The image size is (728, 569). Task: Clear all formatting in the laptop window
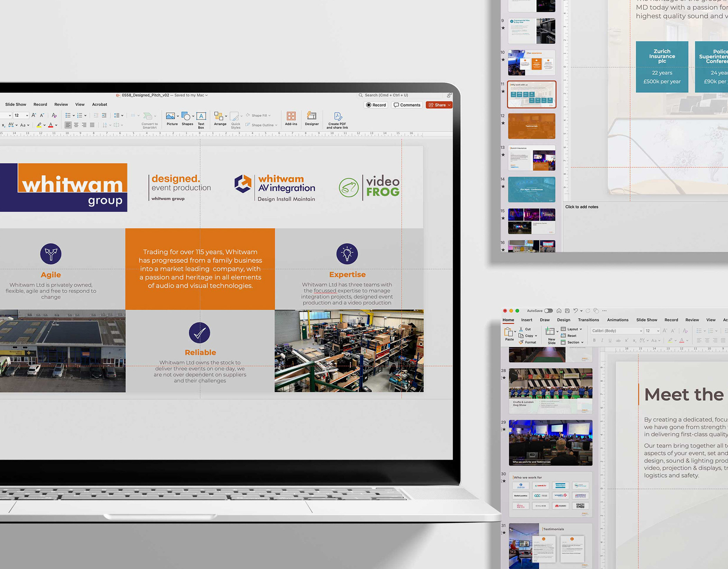point(54,116)
